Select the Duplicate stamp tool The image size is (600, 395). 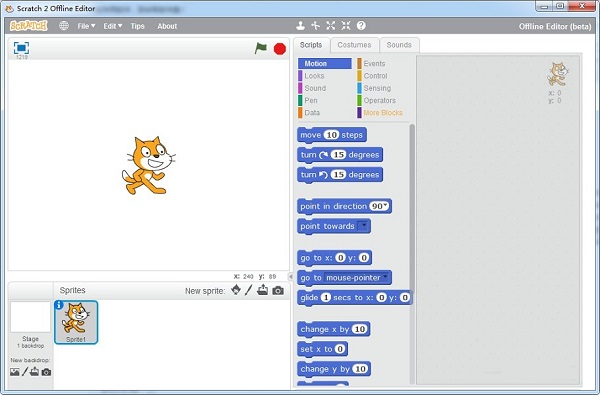coord(300,26)
